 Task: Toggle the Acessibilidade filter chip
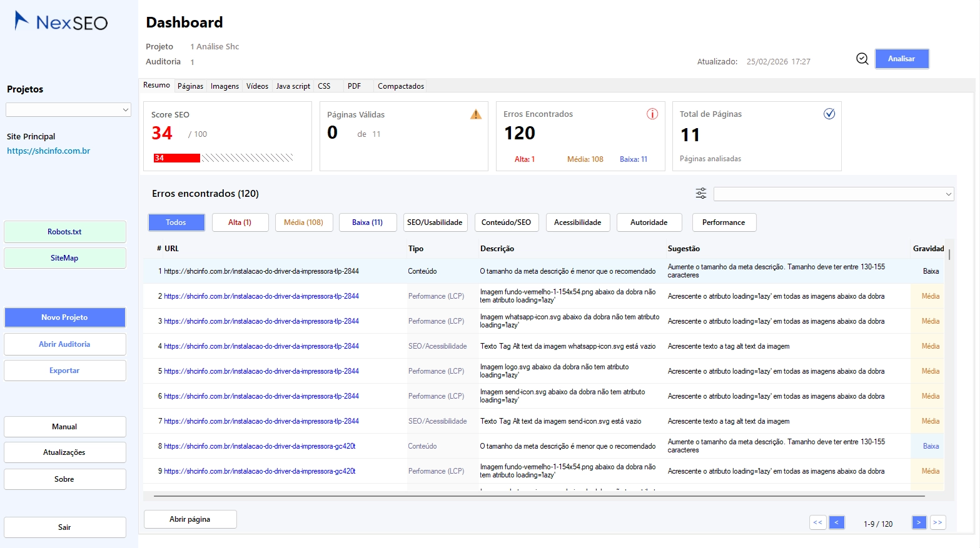pos(577,222)
